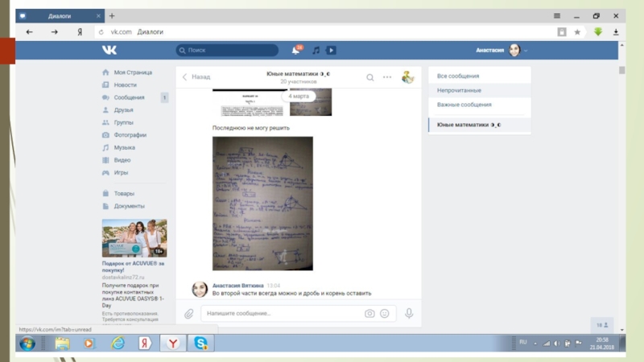Screen dimensions: 644x362
Task: Open Мои Страница in sidebar
Action: (x=132, y=72)
